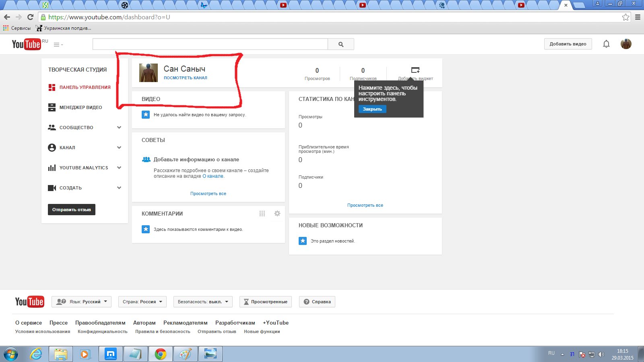Click the Новые функции footer link
Image resolution: width=644 pixels, height=362 pixels.
(262, 331)
